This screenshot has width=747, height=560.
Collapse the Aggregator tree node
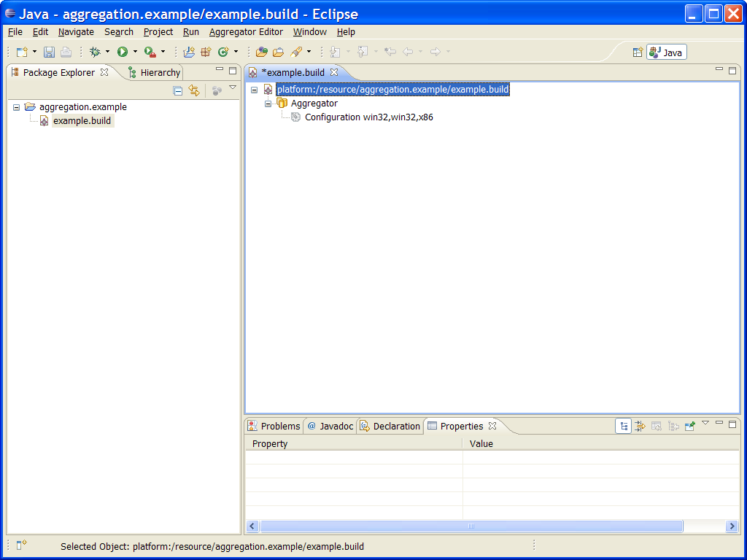268,104
